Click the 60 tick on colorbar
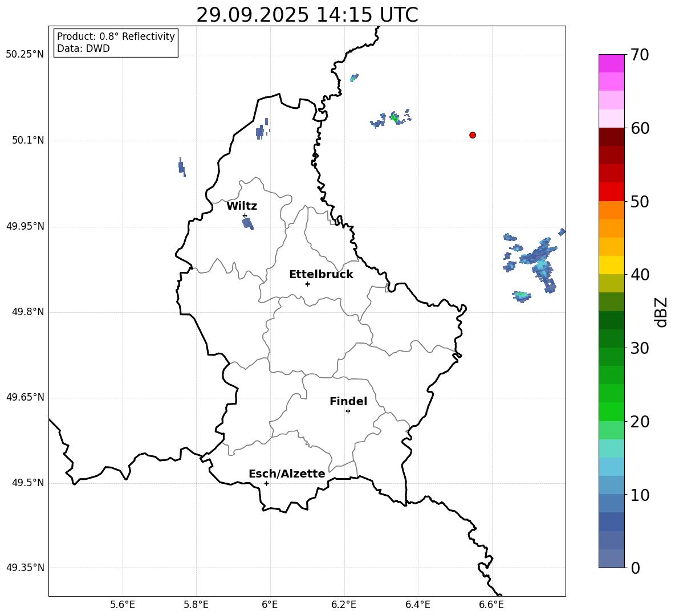Viewport: 675px width, 616px height. (640, 128)
